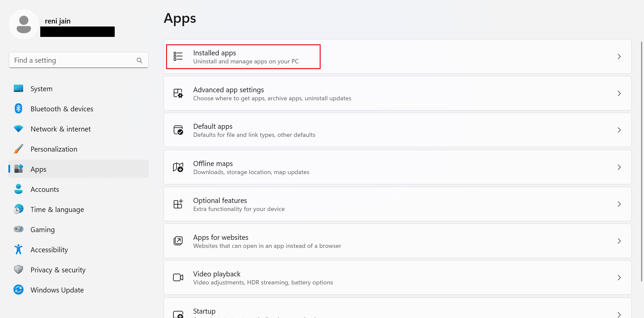Screen dimensions: 644x318
Task: Click the Find a setting search box
Action: pyautogui.click(x=78, y=60)
